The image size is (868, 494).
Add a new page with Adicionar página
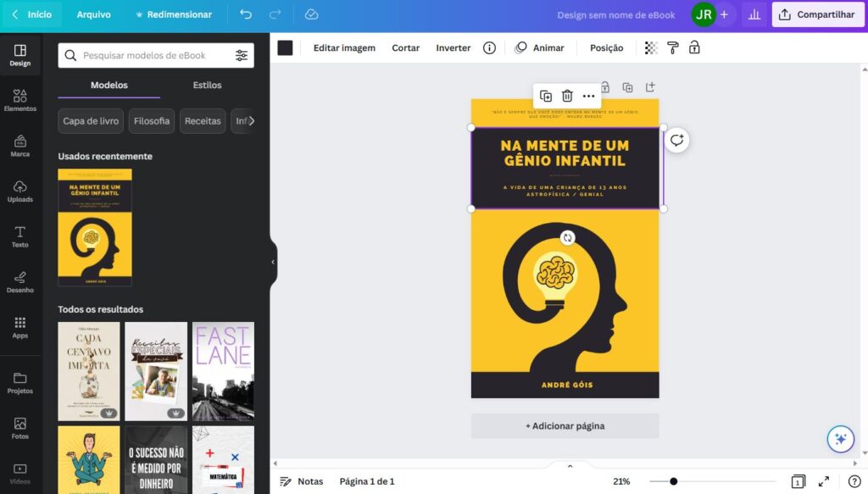[x=565, y=425]
